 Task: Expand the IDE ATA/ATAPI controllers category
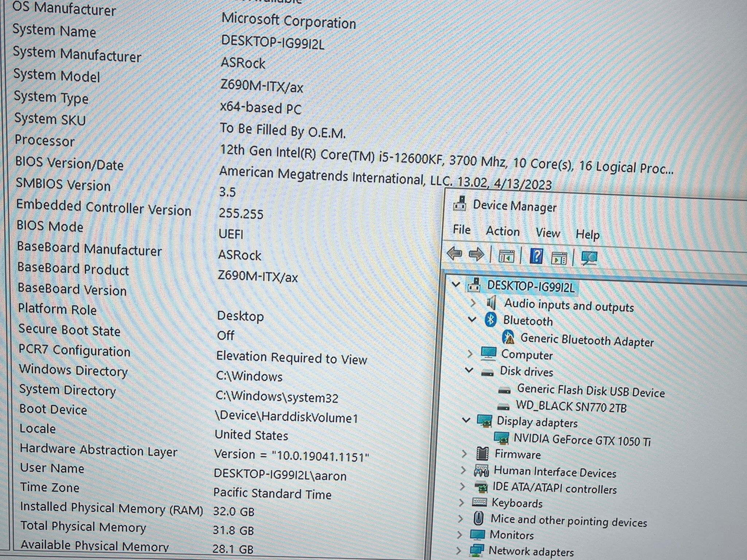pos(462,486)
